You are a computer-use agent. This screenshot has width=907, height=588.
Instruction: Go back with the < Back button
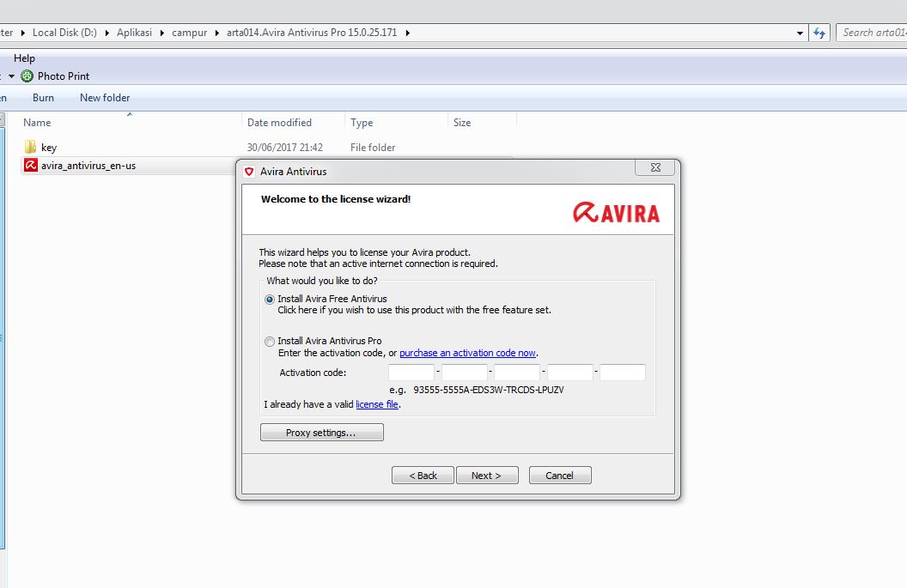point(423,476)
